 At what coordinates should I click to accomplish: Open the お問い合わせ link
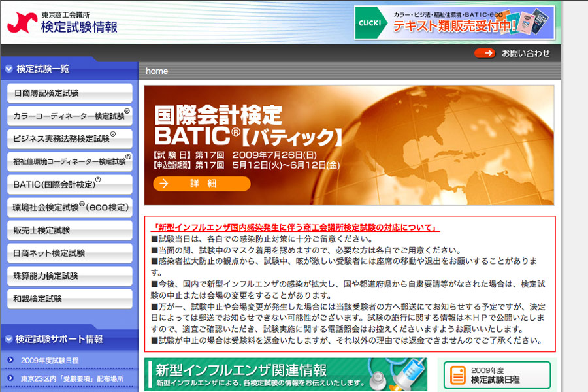pyautogui.click(x=526, y=54)
